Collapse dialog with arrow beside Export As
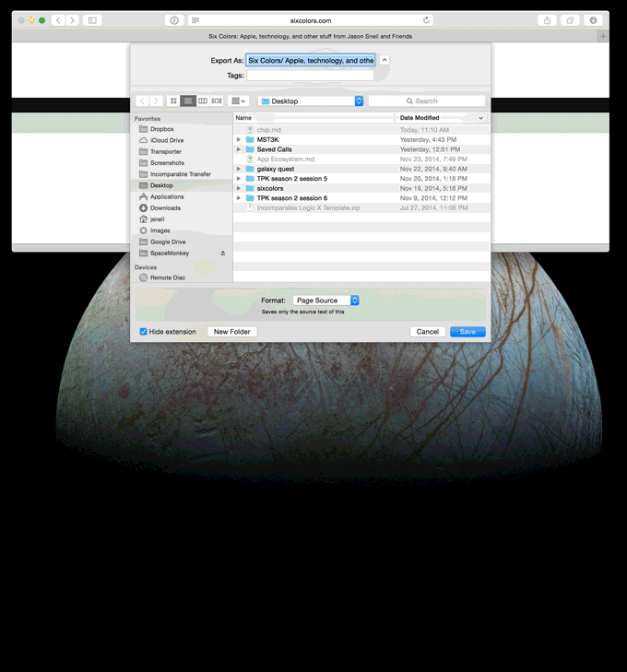The image size is (627, 672). point(384,60)
